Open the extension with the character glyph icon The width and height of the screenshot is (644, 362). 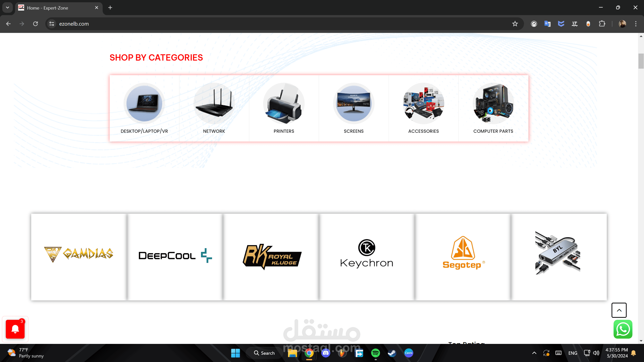pyautogui.click(x=575, y=24)
